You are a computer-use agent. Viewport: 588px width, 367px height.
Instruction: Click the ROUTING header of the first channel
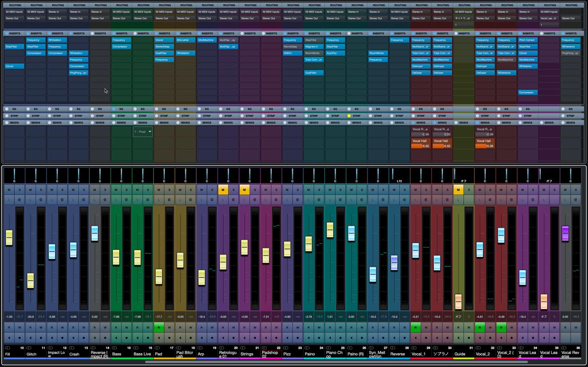coord(14,5)
